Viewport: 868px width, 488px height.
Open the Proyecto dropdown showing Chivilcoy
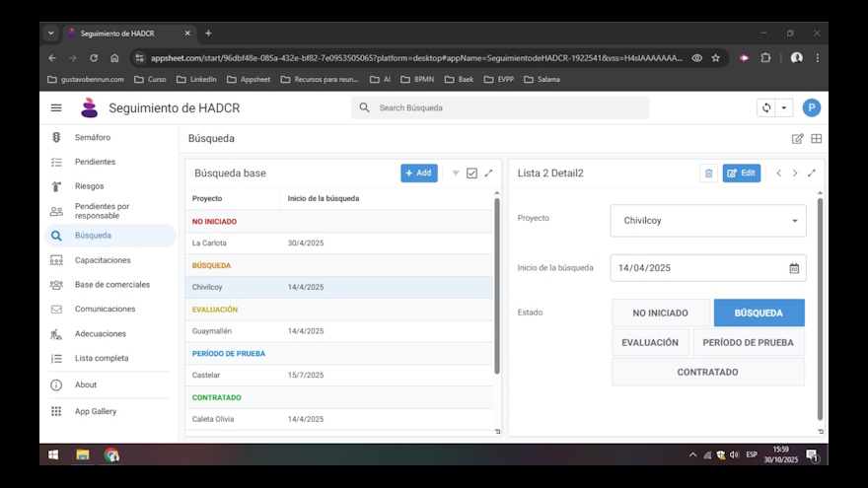707,221
